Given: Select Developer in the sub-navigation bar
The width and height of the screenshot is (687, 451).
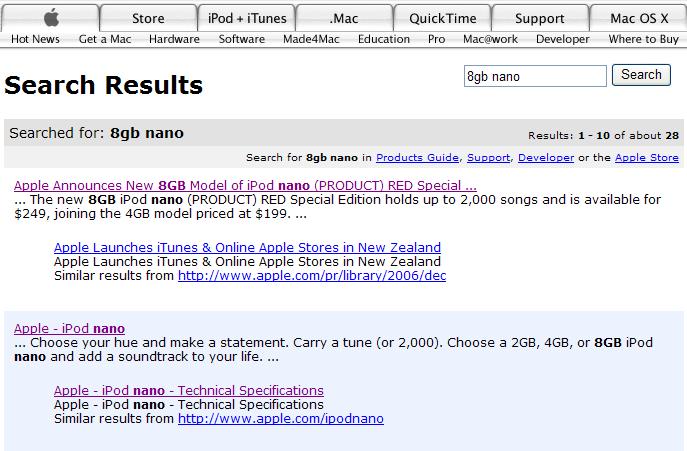Looking at the screenshot, I should [x=563, y=39].
